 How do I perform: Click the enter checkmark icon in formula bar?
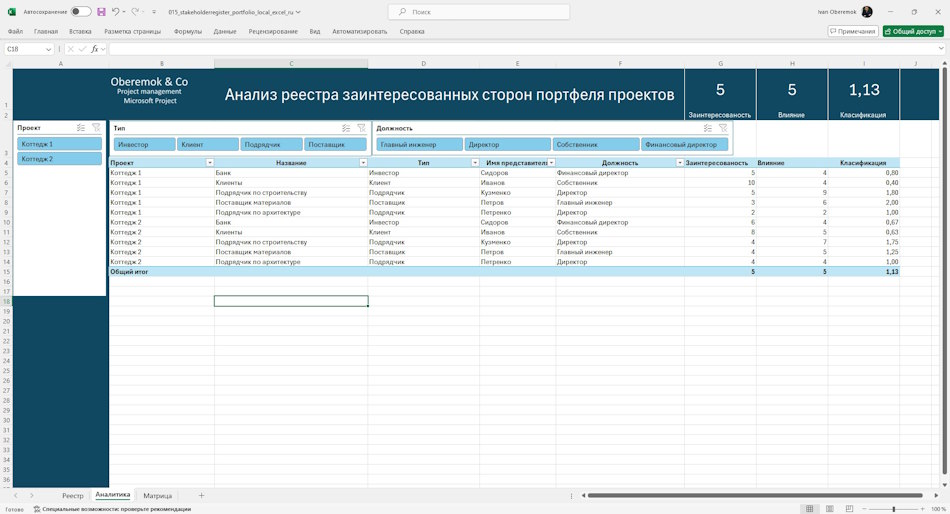pyautogui.click(x=82, y=49)
